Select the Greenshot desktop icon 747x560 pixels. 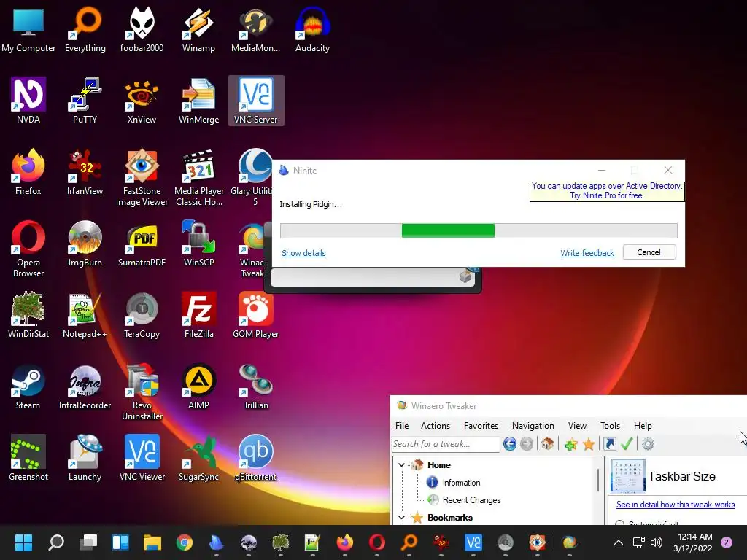tap(28, 458)
